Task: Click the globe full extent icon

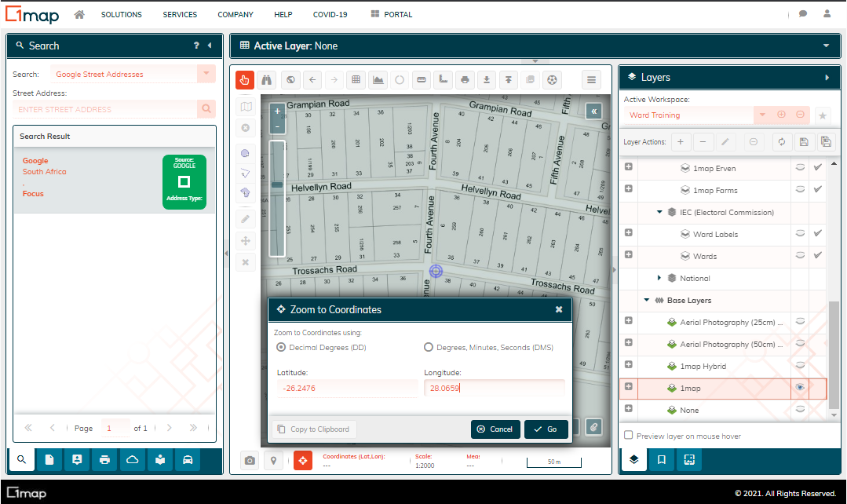Action: [x=290, y=80]
